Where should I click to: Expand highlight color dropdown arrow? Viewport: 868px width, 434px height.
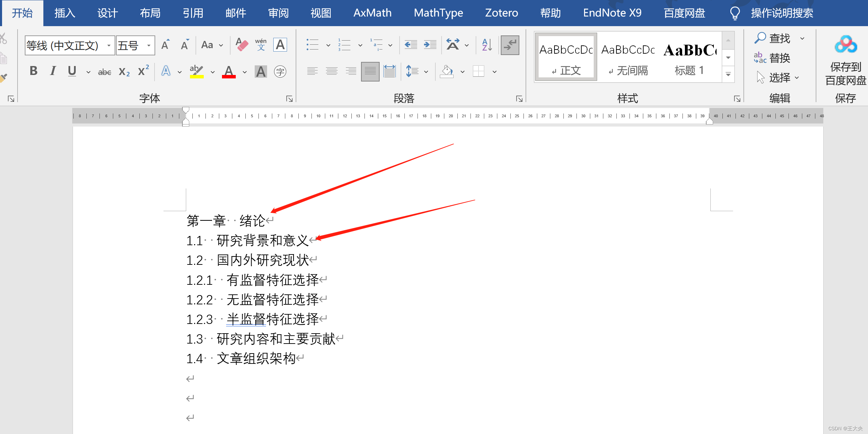click(212, 72)
